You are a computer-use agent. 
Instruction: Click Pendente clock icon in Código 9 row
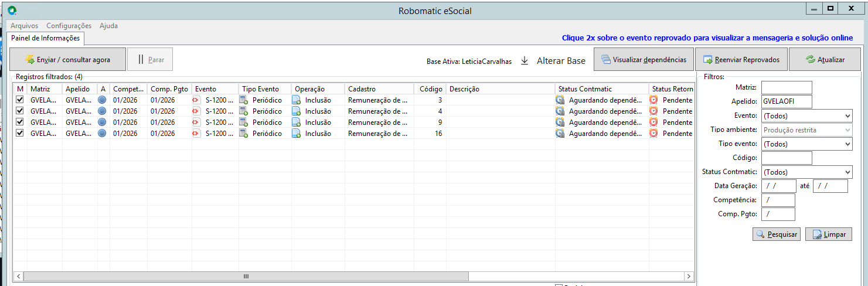coord(654,122)
